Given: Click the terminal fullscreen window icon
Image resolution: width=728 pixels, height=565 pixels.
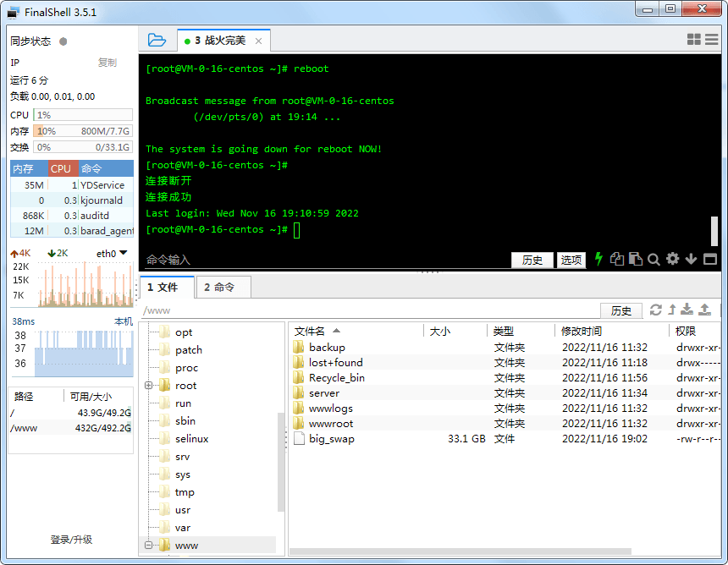Looking at the screenshot, I should pos(710,259).
